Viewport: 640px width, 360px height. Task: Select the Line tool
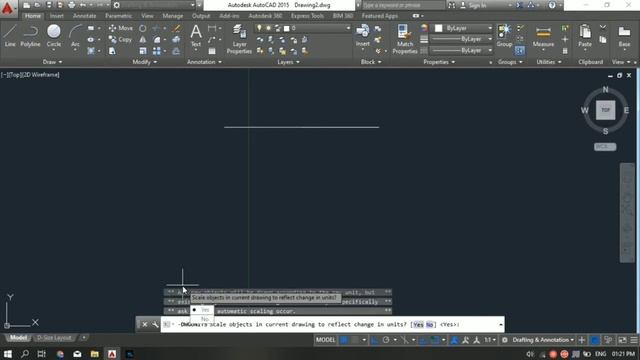click(10, 36)
